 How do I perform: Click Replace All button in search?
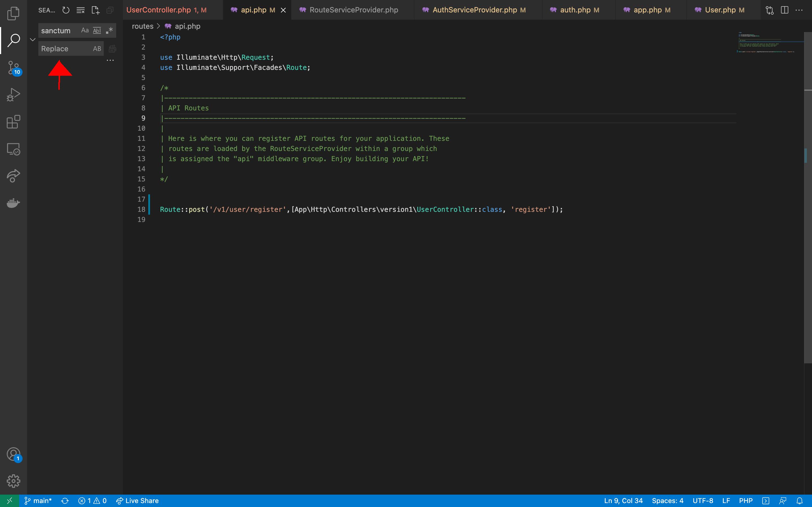click(x=112, y=48)
